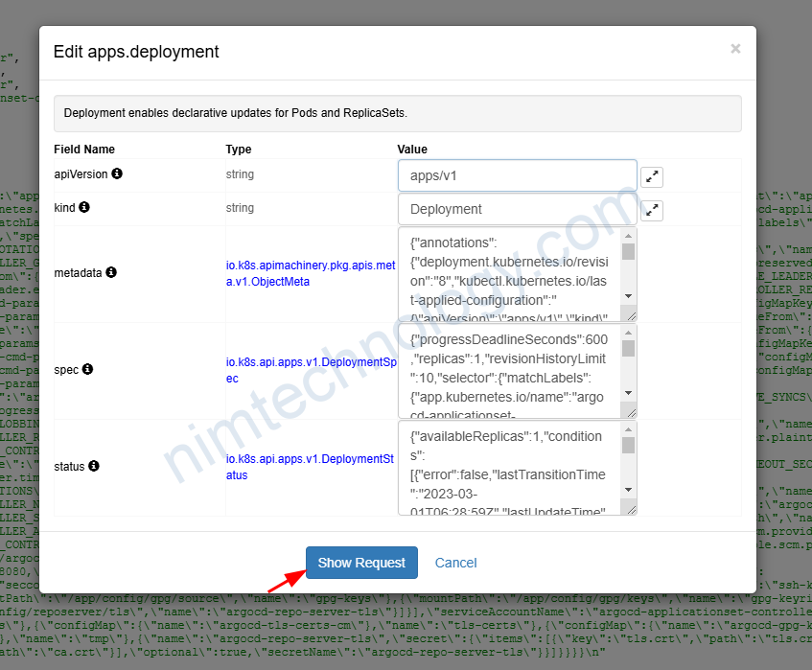Viewport: 812px width, 670px height.
Task: Click inside the metadata JSON text area
Action: pos(508,274)
